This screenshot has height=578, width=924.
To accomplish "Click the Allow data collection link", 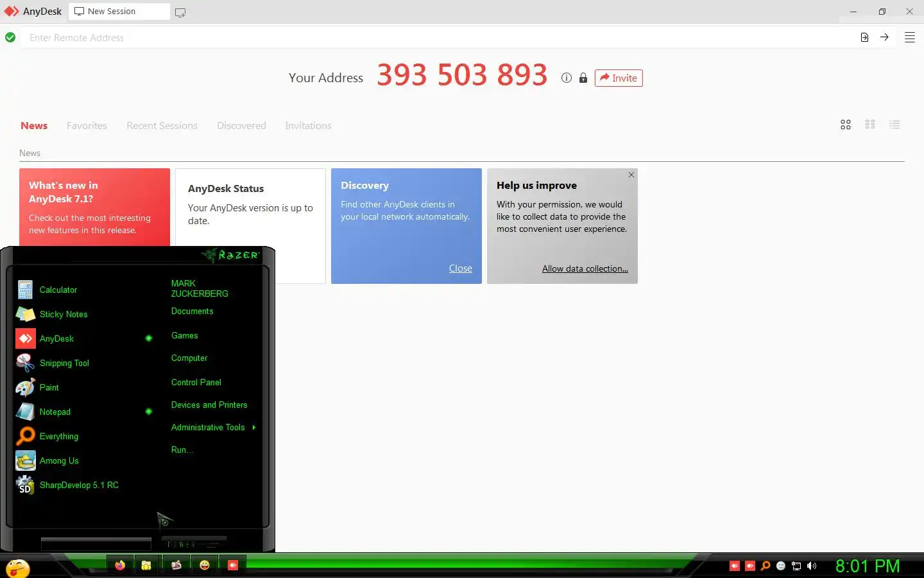I will [585, 268].
